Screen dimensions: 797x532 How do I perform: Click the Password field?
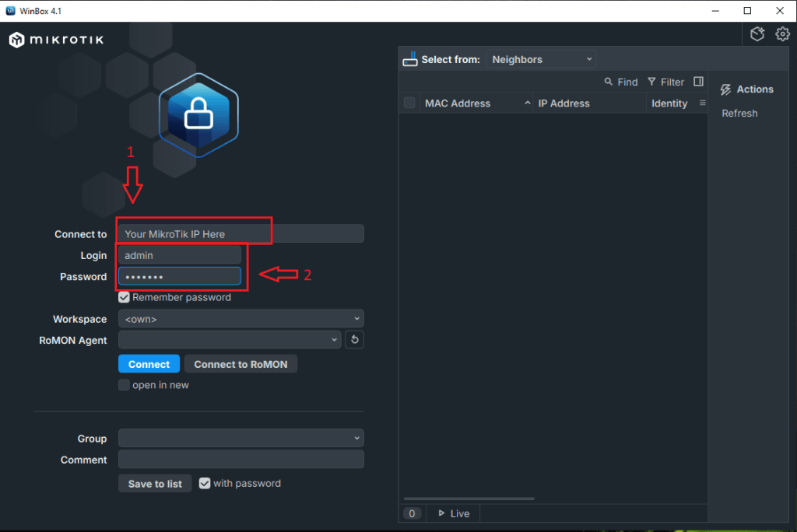[x=180, y=276]
